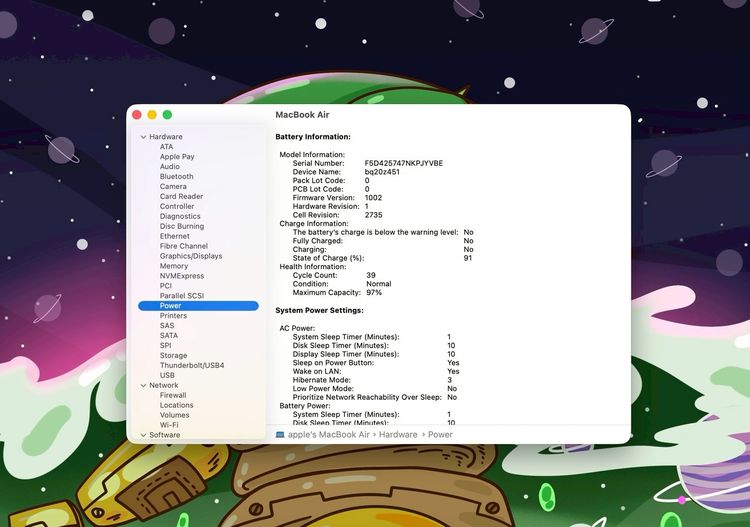The height and width of the screenshot is (527, 750).
Task: Select Card Reader in the sidebar
Action: coord(181,197)
